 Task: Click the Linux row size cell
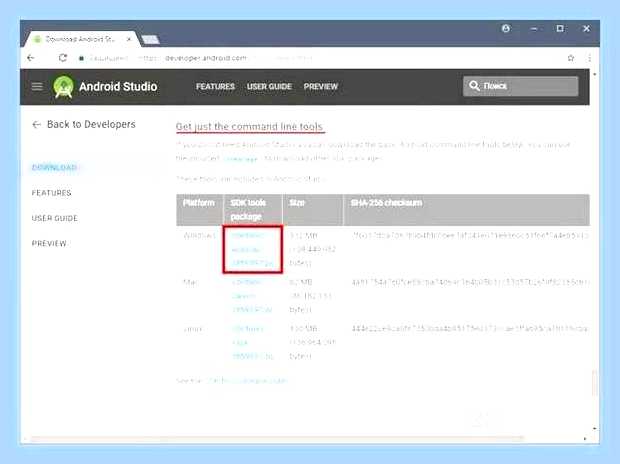click(x=312, y=342)
